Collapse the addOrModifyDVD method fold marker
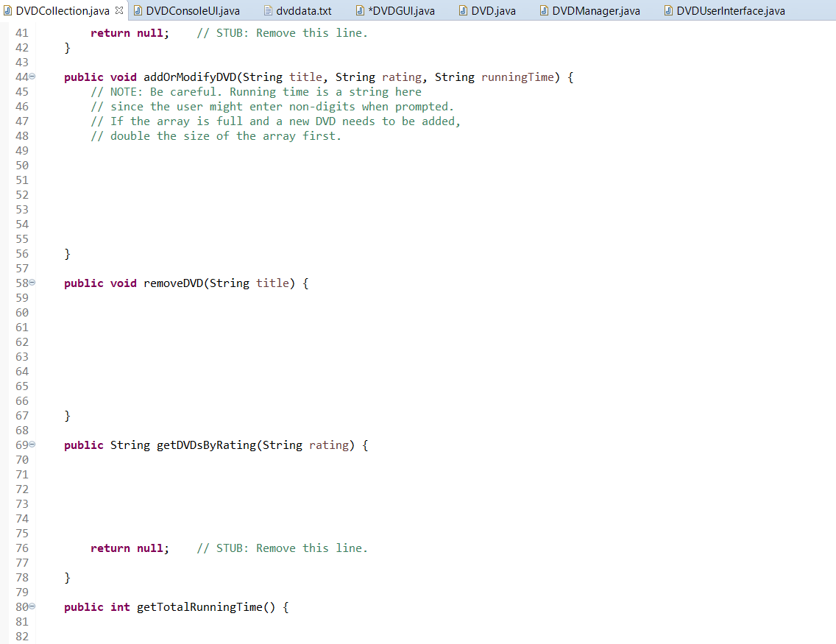Image resolution: width=836 pixels, height=644 pixels. coord(31,77)
